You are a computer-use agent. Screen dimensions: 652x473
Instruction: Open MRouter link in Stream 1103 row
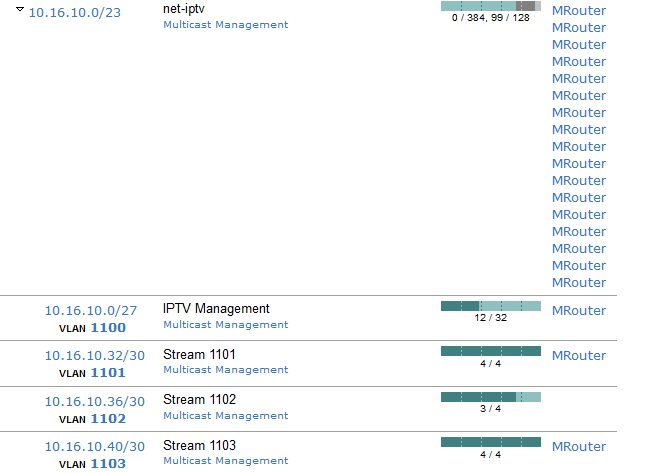pos(579,446)
